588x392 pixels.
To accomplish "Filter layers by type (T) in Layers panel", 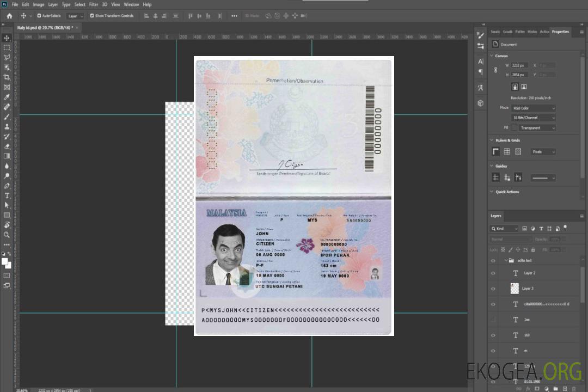I will click(x=541, y=229).
